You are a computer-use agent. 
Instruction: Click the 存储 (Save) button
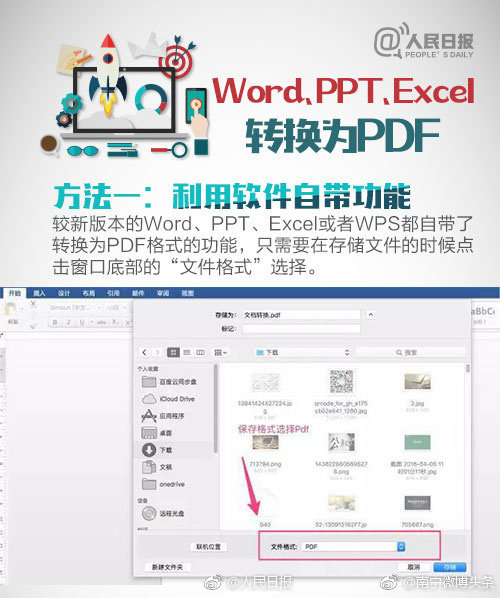450,567
